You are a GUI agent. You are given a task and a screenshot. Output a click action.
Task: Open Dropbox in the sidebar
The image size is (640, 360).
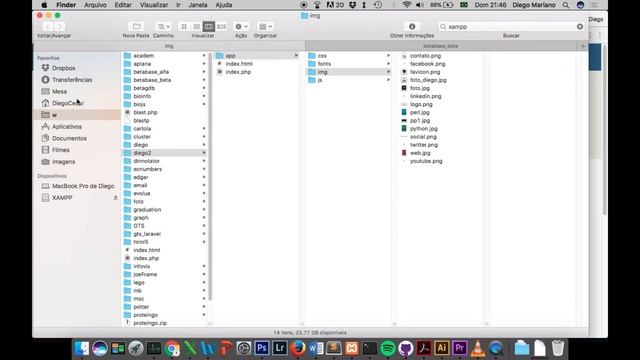[63, 68]
